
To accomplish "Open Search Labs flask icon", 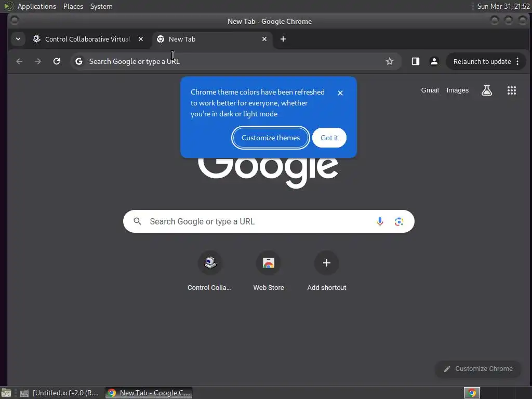I will (x=487, y=90).
